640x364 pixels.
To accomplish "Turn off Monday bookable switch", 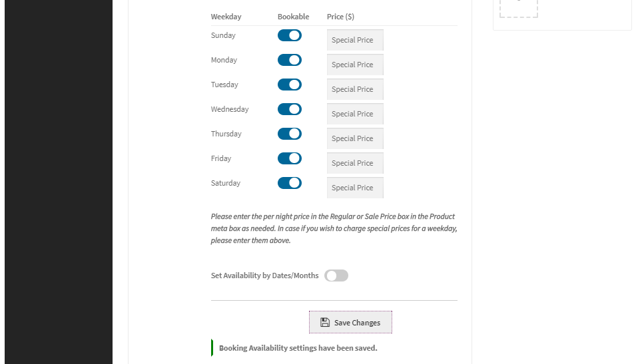I will click(290, 60).
